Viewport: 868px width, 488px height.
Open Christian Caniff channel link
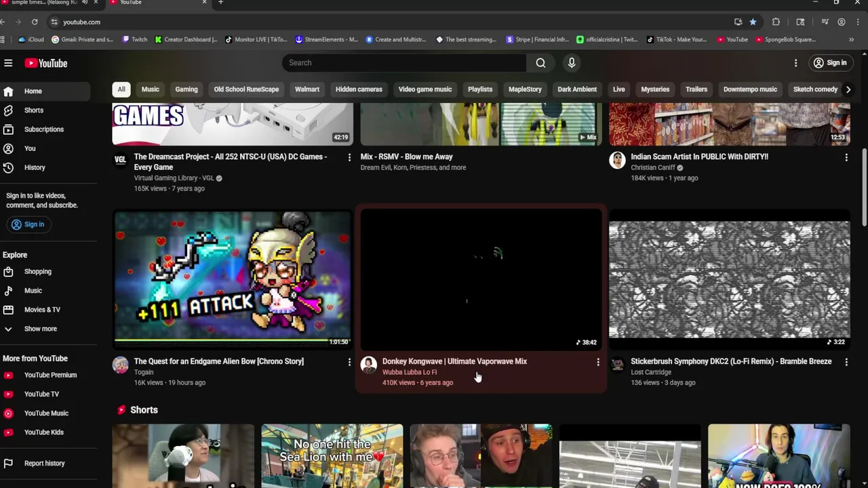(653, 167)
